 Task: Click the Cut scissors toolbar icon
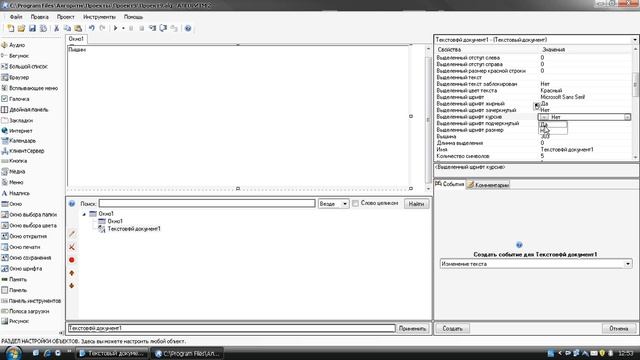56,28
